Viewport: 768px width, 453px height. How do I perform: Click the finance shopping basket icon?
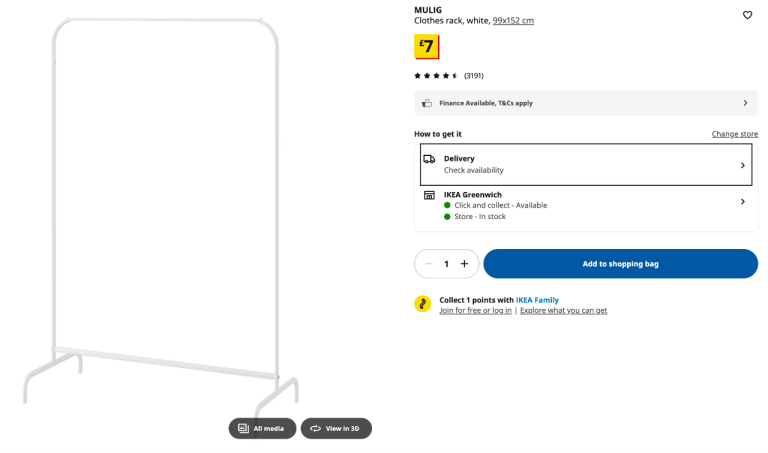point(427,103)
